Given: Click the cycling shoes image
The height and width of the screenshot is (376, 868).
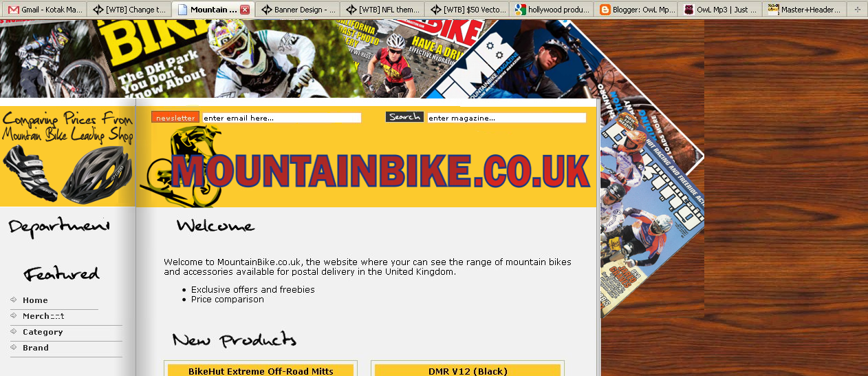Looking at the screenshot, I should (30, 172).
